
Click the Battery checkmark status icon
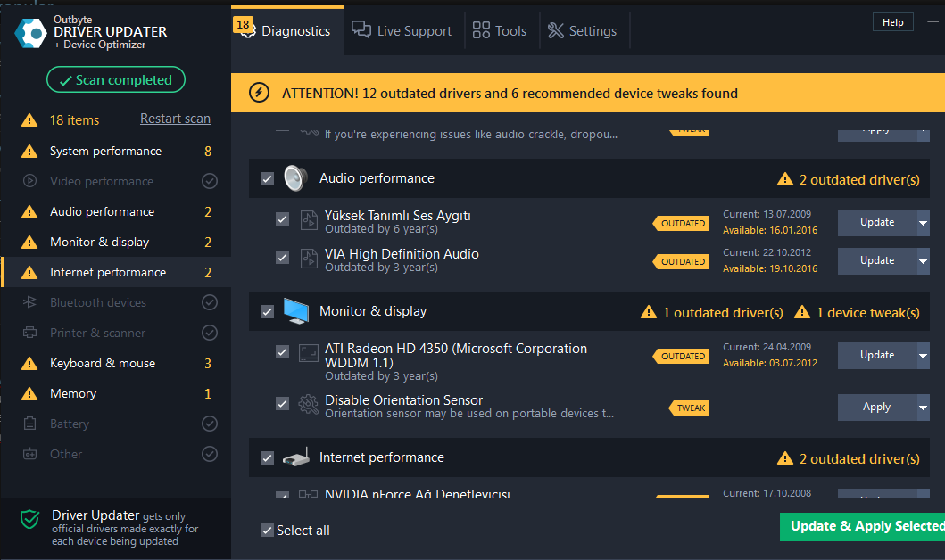tap(209, 424)
